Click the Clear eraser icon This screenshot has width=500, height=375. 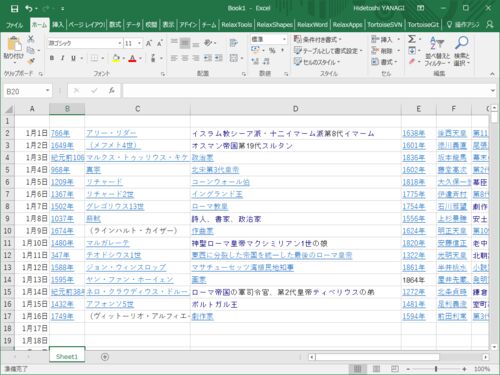[x=412, y=62]
